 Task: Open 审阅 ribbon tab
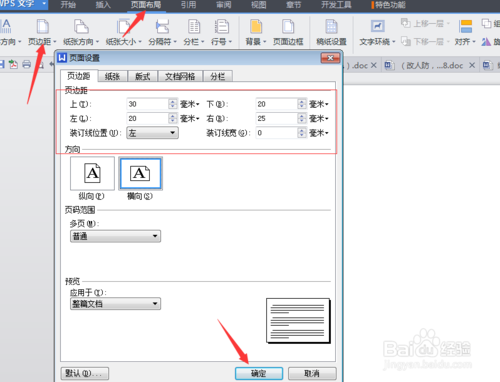tap(224, 5)
